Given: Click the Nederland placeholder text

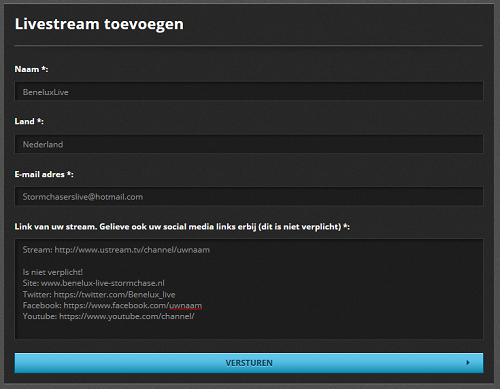Looking at the screenshot, I should [x=43, y=145].
